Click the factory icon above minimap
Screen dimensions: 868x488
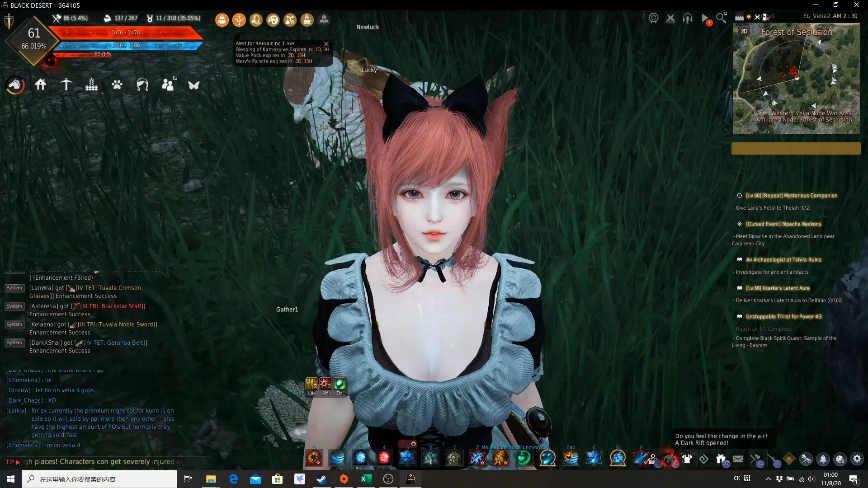point(739,17)
